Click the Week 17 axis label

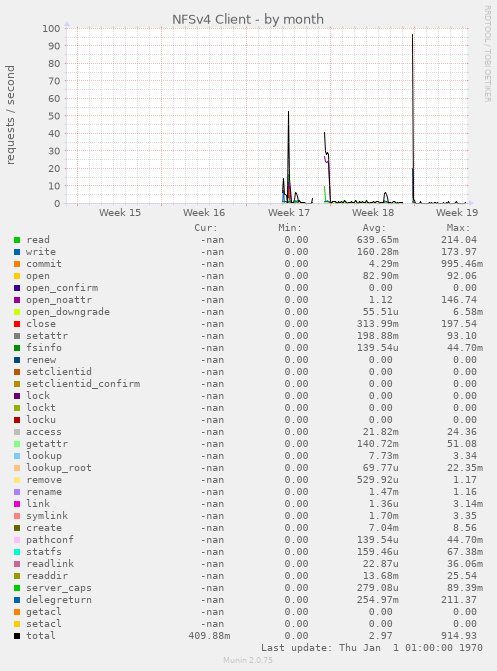(x=289, y=212)
